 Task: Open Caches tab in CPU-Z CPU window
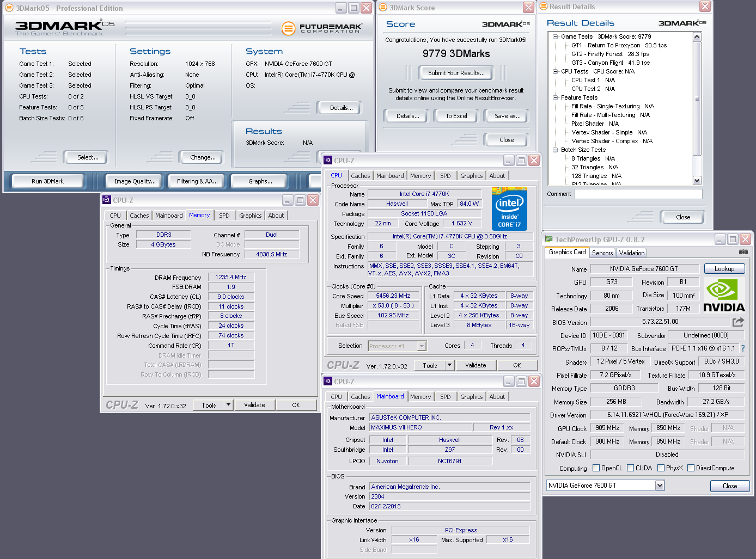pos(360,176)
